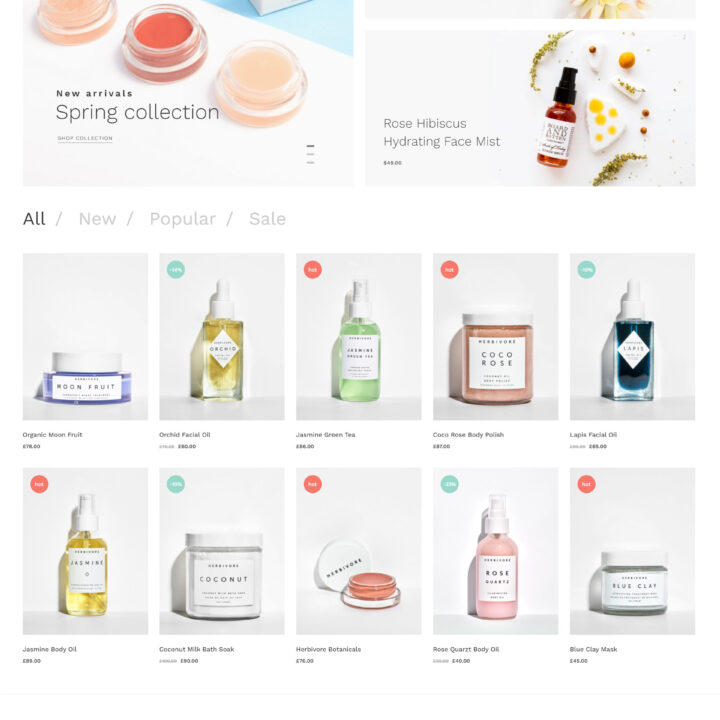Viewport: 720px width, 720px height.
Task: Select the All products filter tab
Action: tap(34, 219)
